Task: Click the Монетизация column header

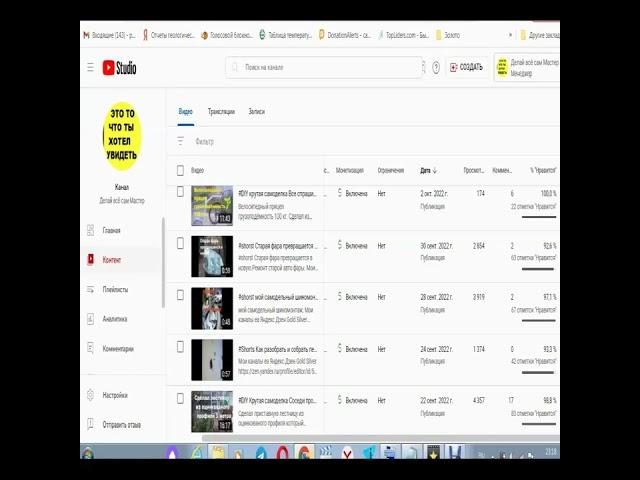Action: [349, 171]
